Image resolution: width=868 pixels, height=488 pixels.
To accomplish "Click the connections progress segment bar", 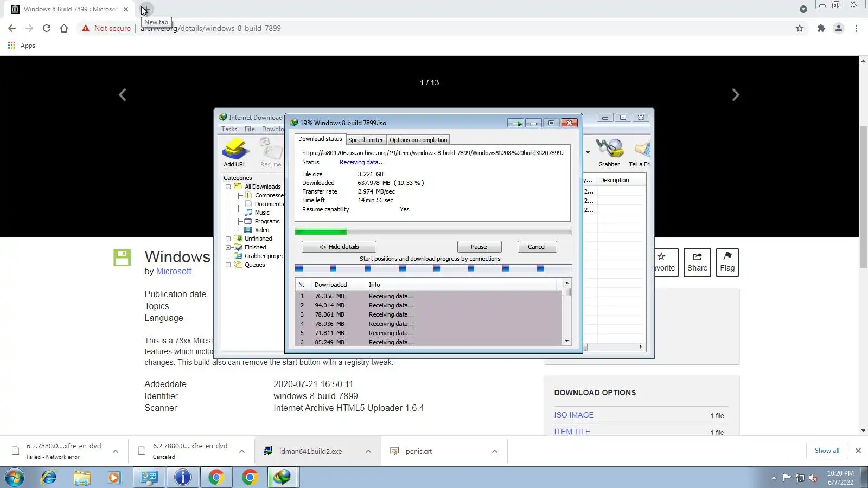I will pyautogui.click(x=433, y=268).
